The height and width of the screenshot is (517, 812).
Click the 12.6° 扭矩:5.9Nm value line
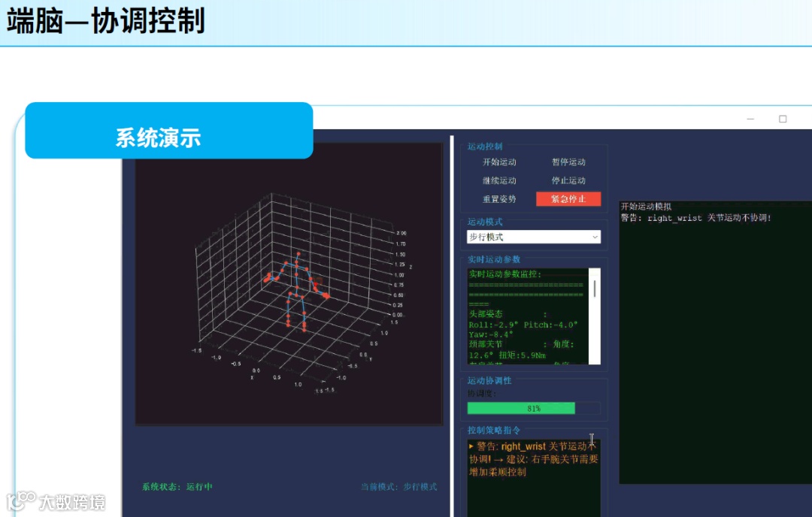click(x=507, y=355)
